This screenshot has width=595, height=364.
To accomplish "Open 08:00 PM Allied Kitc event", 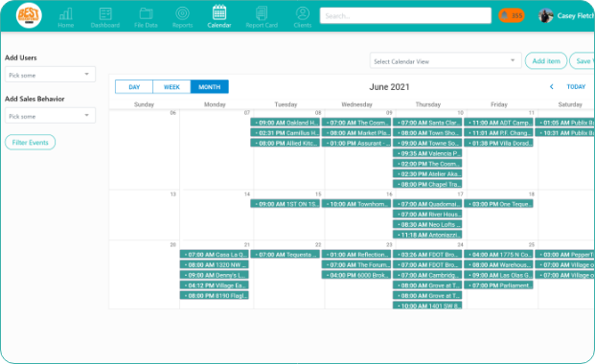I will tap(285, 143).
